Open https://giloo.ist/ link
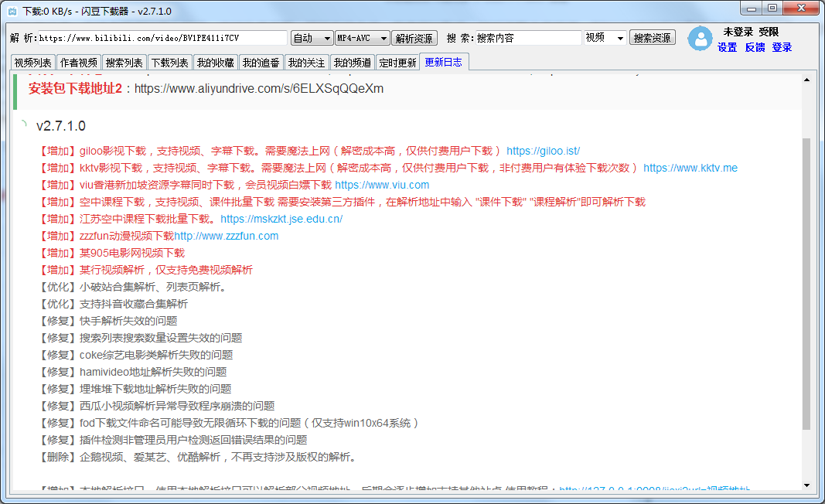 [x=543, y=151]
